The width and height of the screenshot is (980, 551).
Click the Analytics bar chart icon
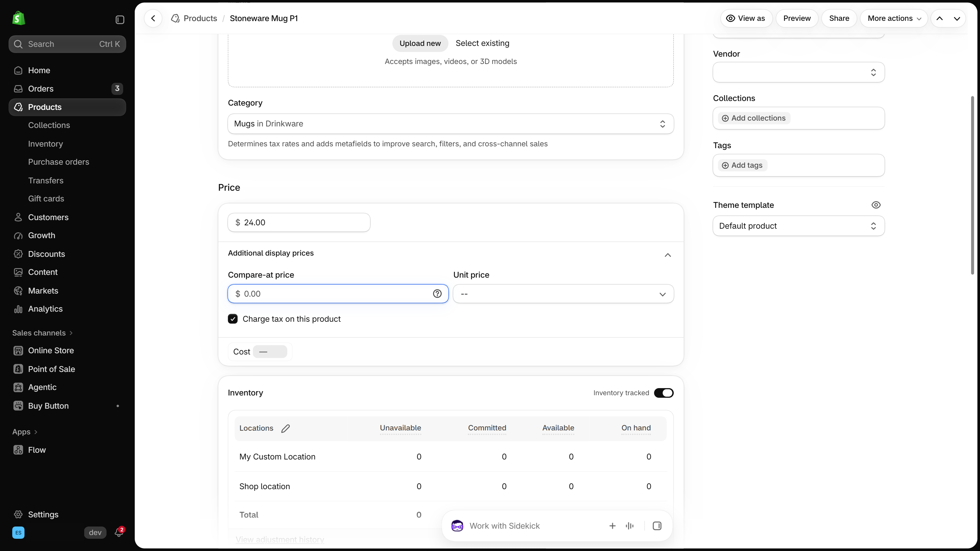click(x=18, y=309)
